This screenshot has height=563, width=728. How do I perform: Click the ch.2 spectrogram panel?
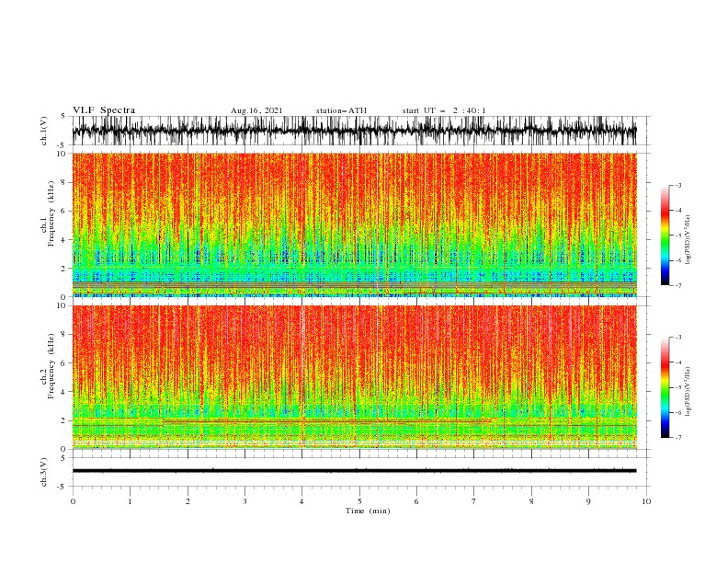[354, 377]
